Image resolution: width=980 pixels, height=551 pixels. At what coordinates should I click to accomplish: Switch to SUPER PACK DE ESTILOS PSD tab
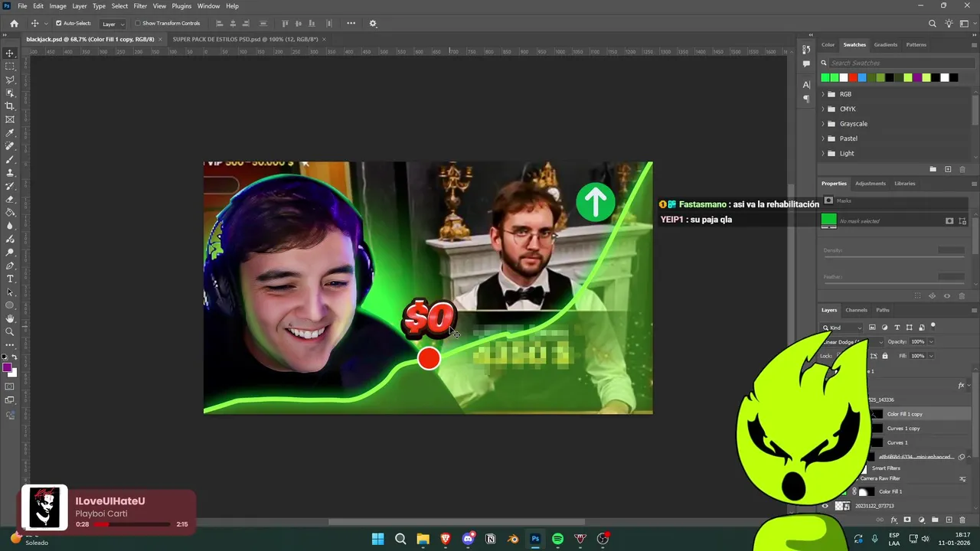click(245, 39)
